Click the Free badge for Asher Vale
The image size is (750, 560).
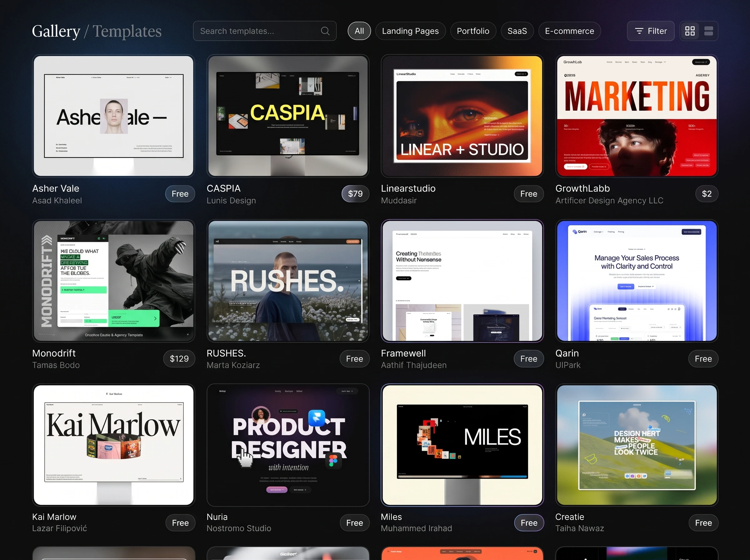click(180, 193)
